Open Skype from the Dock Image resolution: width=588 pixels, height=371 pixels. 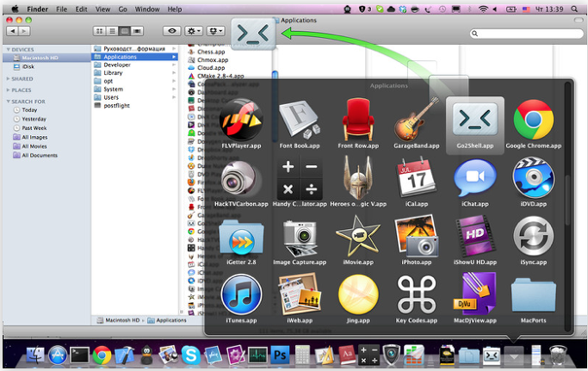tap(190, 355)
